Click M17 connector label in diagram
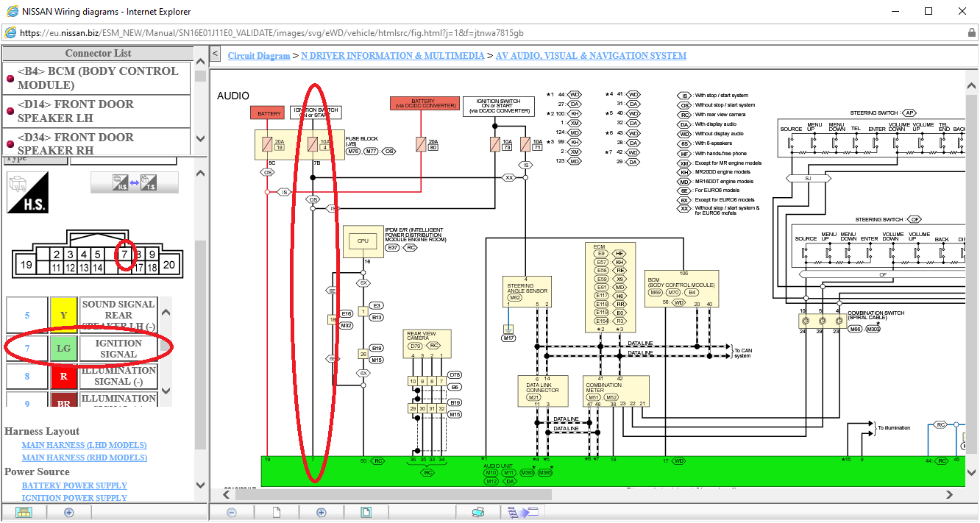This screenshot has height=523, width=980. [507, 338]
